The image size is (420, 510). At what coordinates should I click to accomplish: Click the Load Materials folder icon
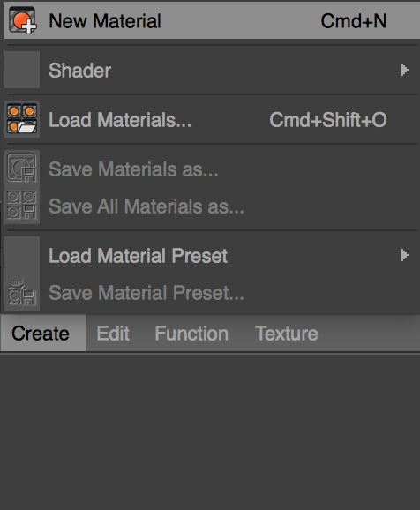[22, 119]
